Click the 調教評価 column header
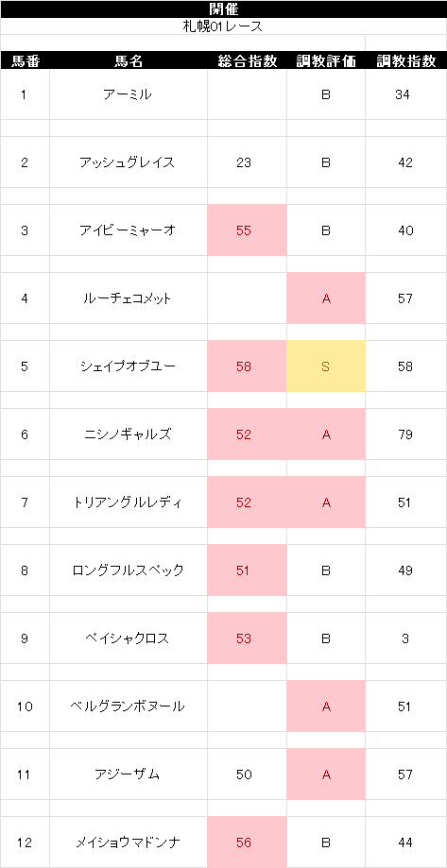 pyautogui.click(x=326, y=60)
